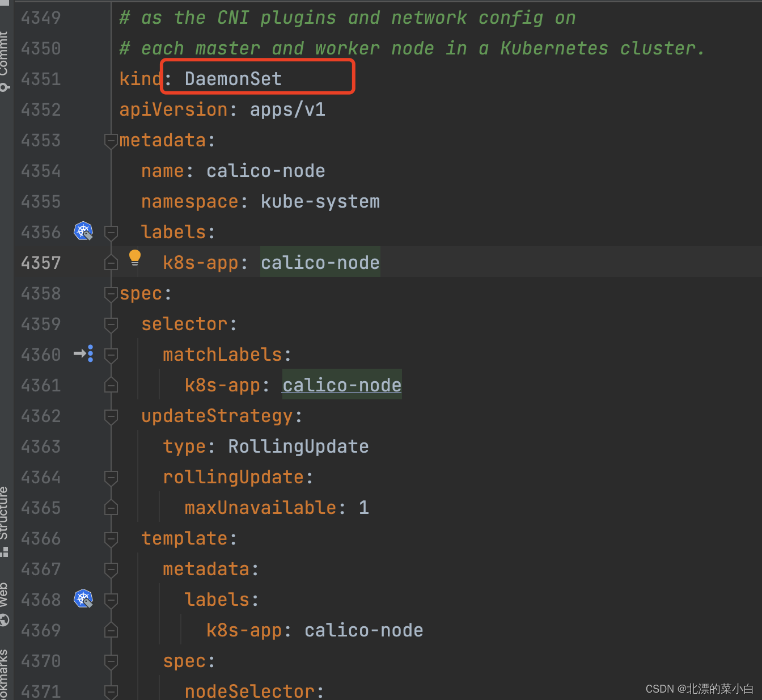Screen dimensions: 762x700
Task: Click the namespace key text
Action: 190,201
